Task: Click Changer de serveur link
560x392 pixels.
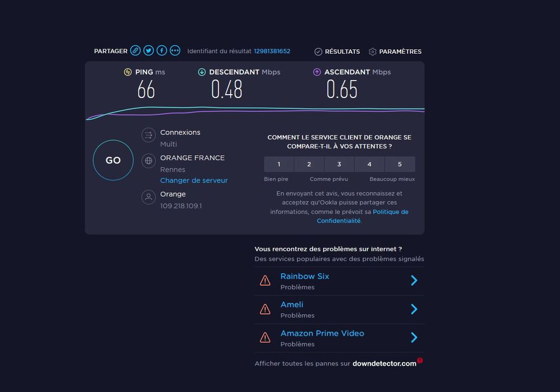Action: click(x=194, y=180)
